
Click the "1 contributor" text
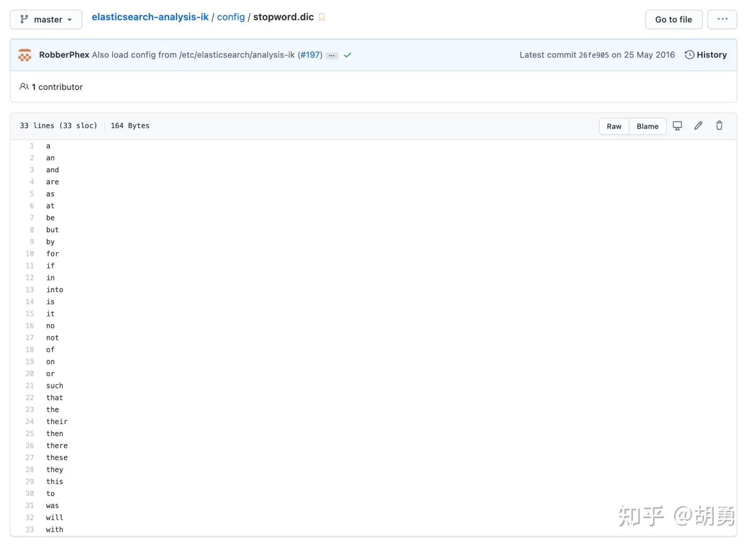[57, 87]
